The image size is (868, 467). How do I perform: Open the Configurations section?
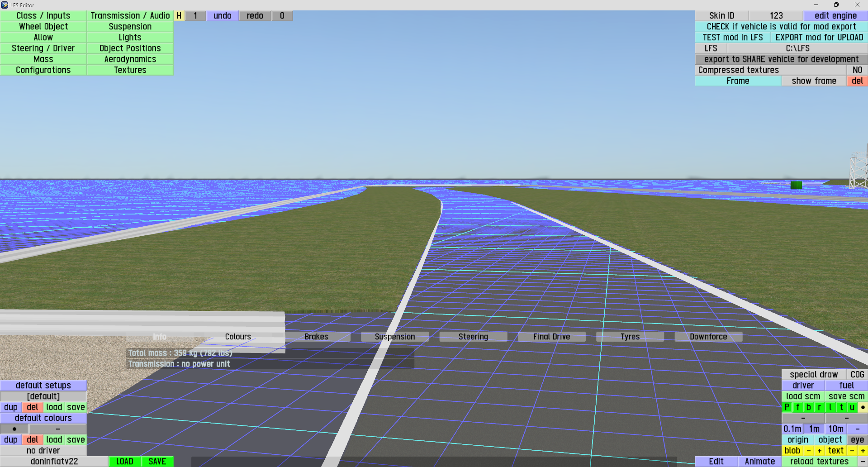[43, 70]
